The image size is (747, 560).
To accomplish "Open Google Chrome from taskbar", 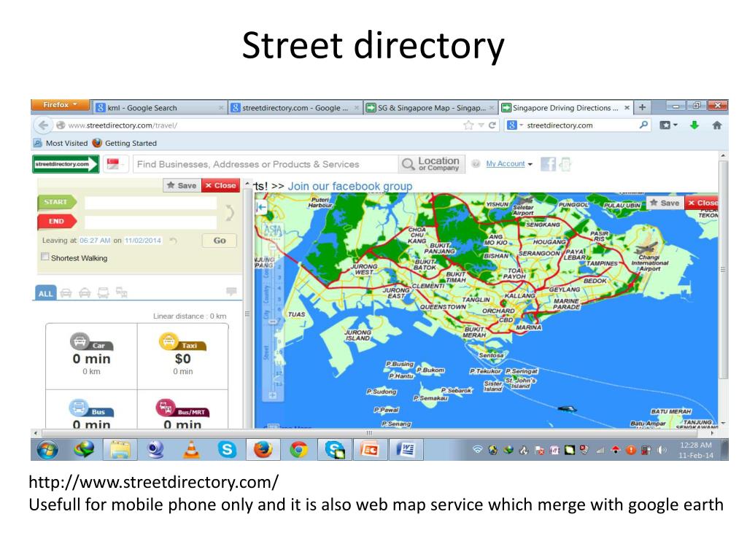I will pos(298,449).
